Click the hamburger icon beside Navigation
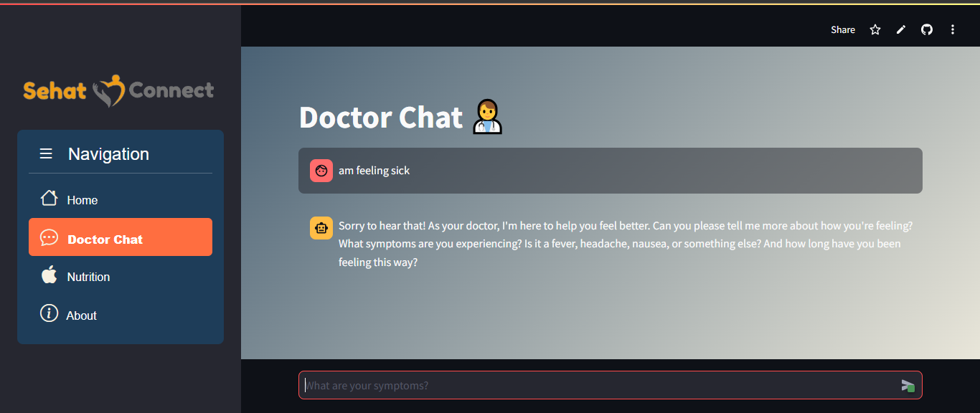980x413 pixels. click(46, 153)
